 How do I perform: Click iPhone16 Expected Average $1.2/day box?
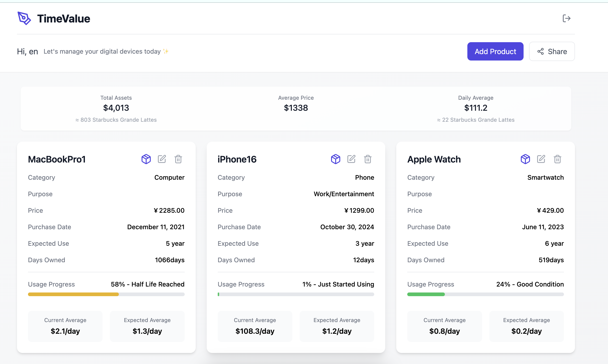coord(337,326)
